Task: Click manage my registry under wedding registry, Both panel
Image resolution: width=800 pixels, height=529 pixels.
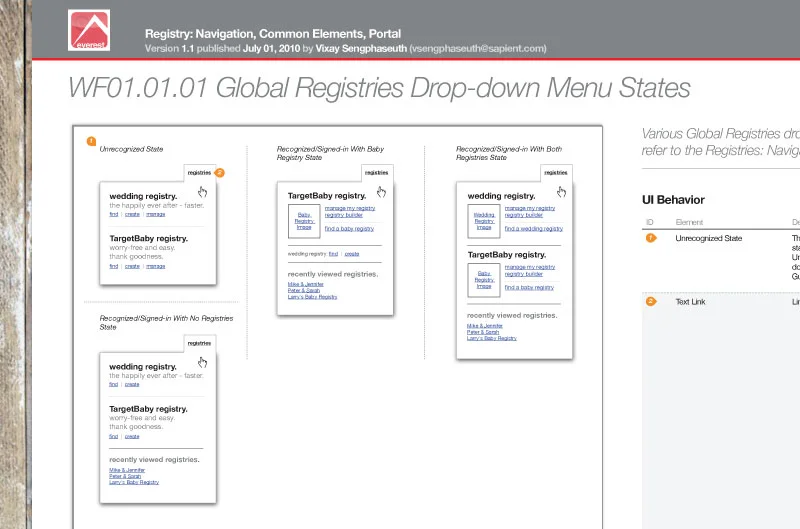Action: [x=530, y=208]
